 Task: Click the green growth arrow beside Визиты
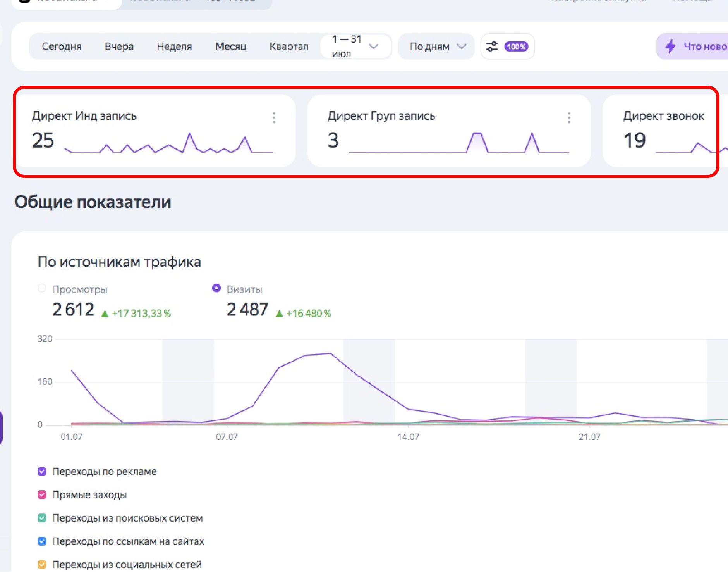tap(279, 314)
